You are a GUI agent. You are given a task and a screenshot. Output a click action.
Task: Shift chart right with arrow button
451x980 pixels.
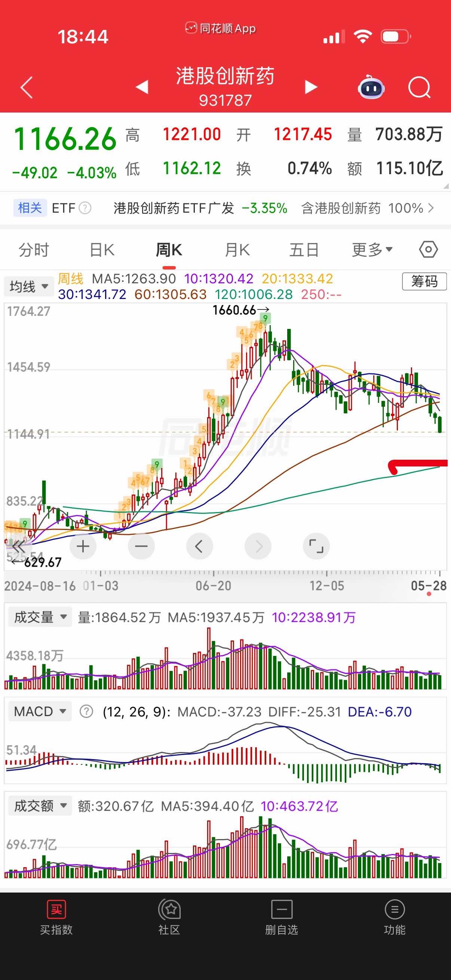(x=258, y=546)
